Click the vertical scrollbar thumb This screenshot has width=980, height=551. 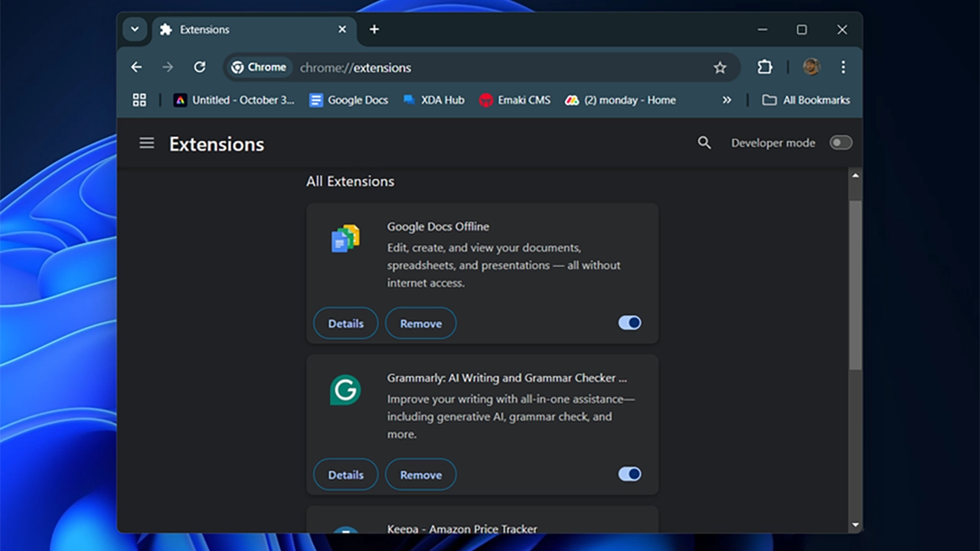(855, 285)
